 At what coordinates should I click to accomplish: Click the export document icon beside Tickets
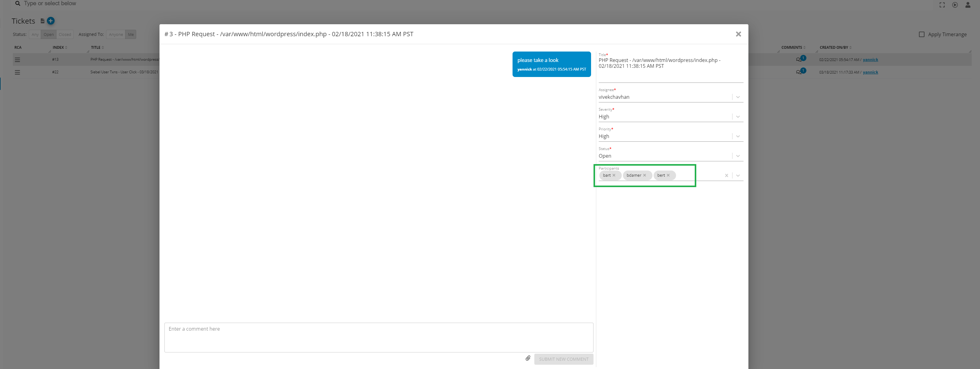[42, 21]
